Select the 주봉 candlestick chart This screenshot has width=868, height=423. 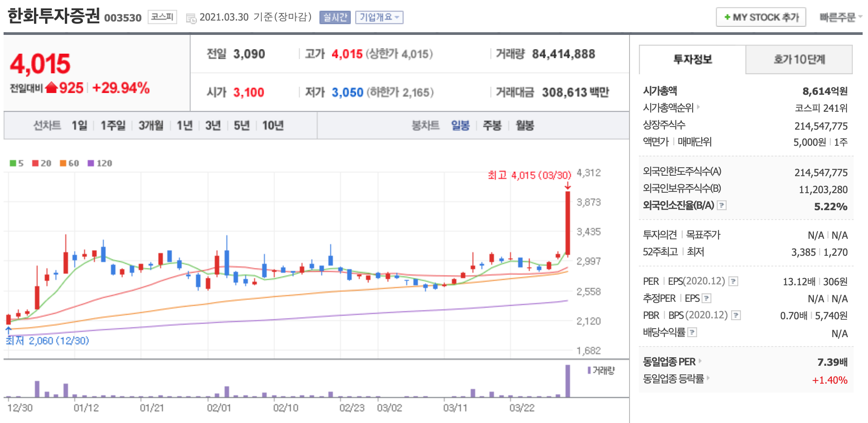click(492, 125)
